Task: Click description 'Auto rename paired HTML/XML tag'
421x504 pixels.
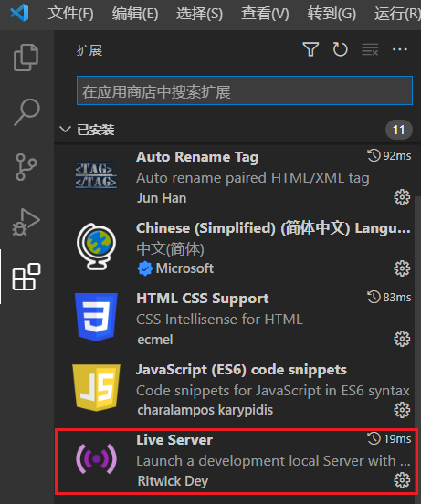Action: pyautogui.click(x=253, y=178)
